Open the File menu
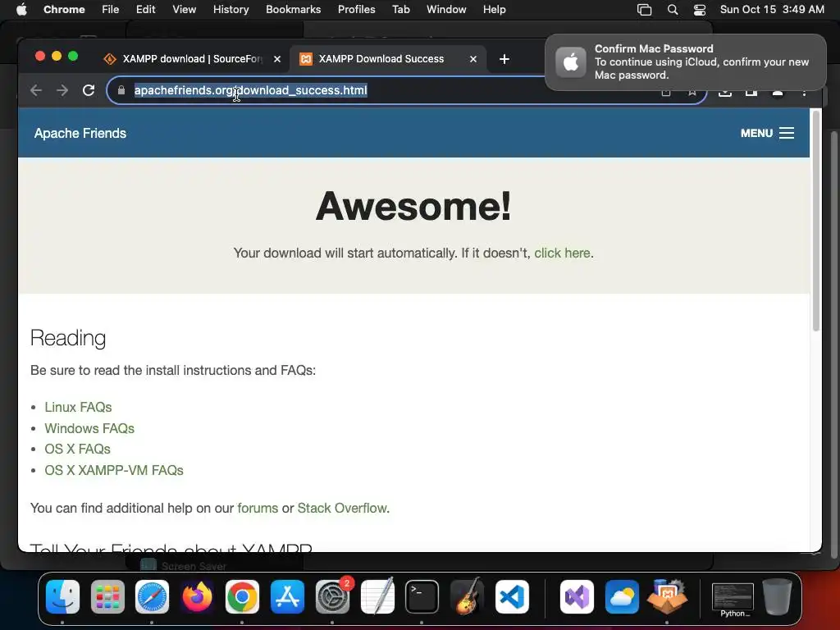 111,9
